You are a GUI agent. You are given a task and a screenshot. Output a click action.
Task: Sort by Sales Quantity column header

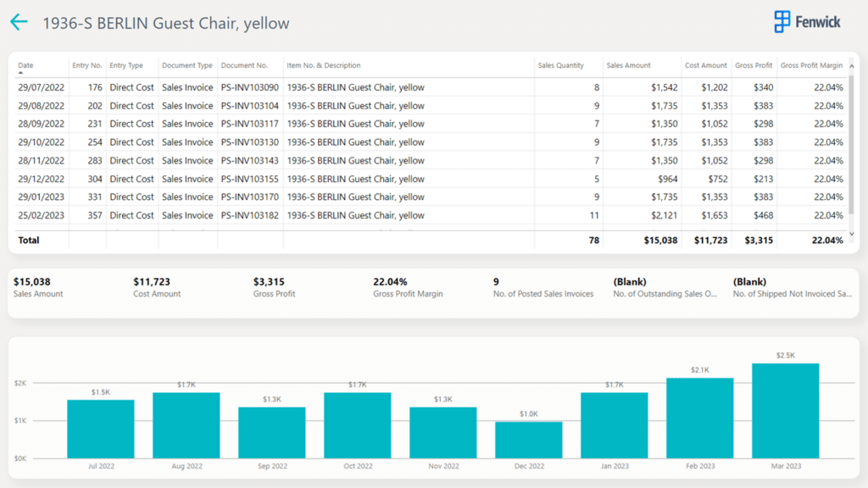[x=560, y=65]
